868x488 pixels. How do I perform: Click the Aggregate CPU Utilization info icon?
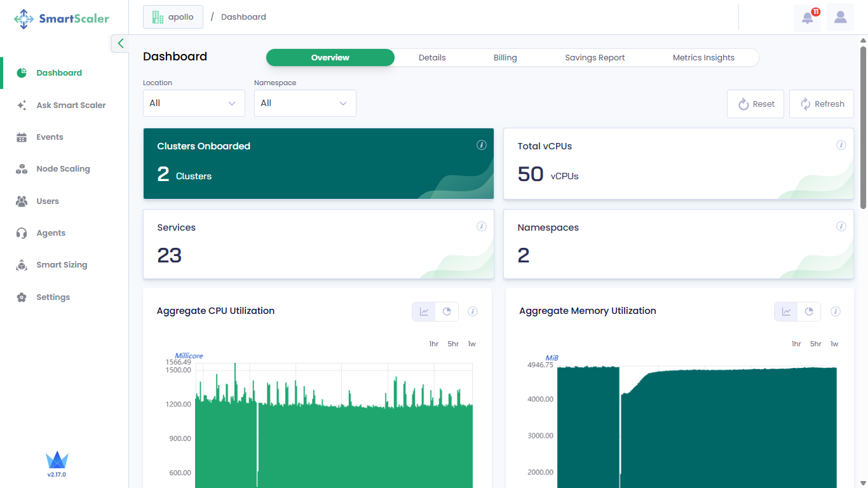[x=473, y=311]
